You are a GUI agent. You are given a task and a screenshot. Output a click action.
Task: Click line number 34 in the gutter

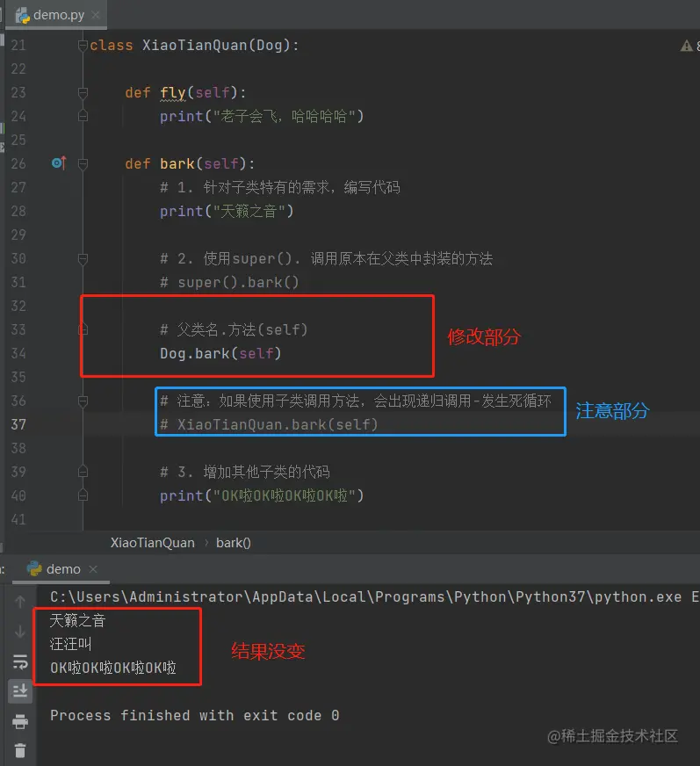(x=18, y=353)
